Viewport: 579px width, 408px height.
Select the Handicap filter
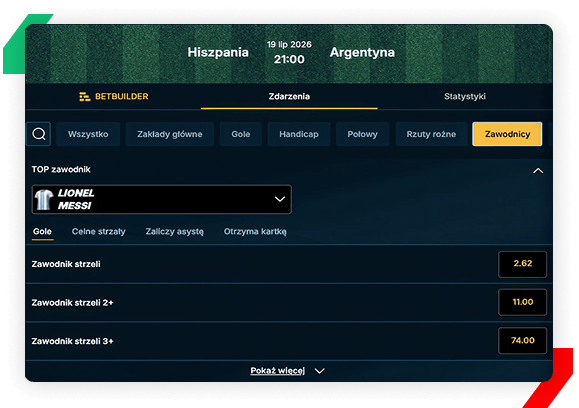click(x=299, y=134)
